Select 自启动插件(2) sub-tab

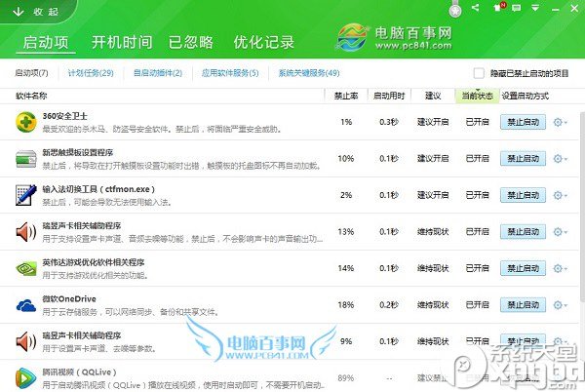(158, 73)
